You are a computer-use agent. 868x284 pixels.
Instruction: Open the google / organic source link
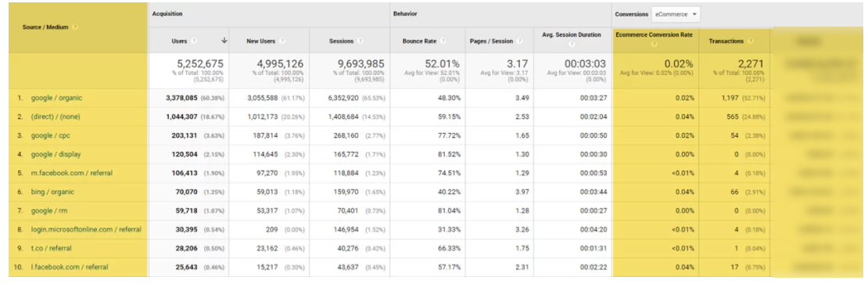pyautogui.click(x=57, y=98)
